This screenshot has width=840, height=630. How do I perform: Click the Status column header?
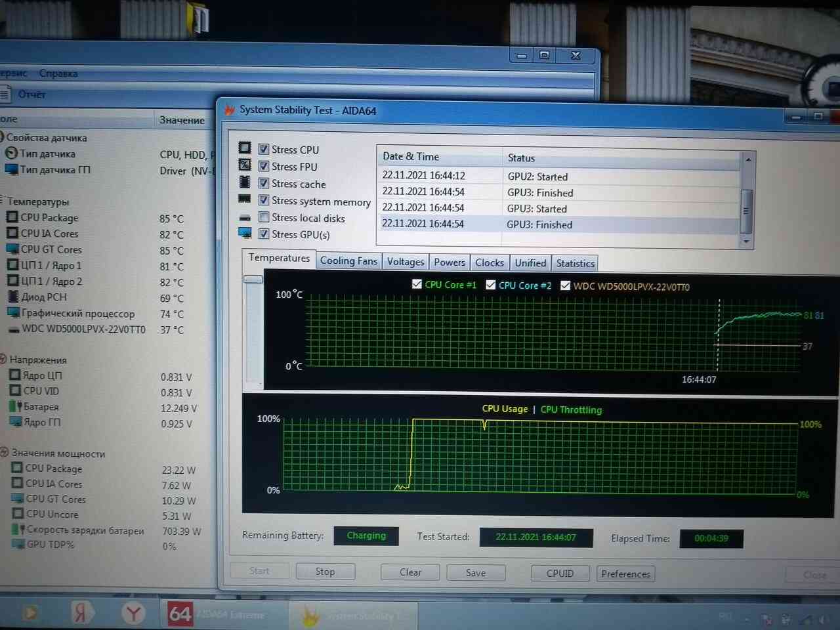click(x=621, y=158)
